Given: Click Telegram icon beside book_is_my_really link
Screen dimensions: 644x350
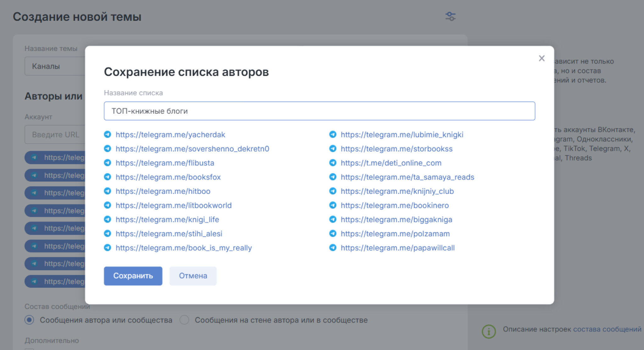Looking at the screenshot, I should pyautogui.click(x=108, y=248).
